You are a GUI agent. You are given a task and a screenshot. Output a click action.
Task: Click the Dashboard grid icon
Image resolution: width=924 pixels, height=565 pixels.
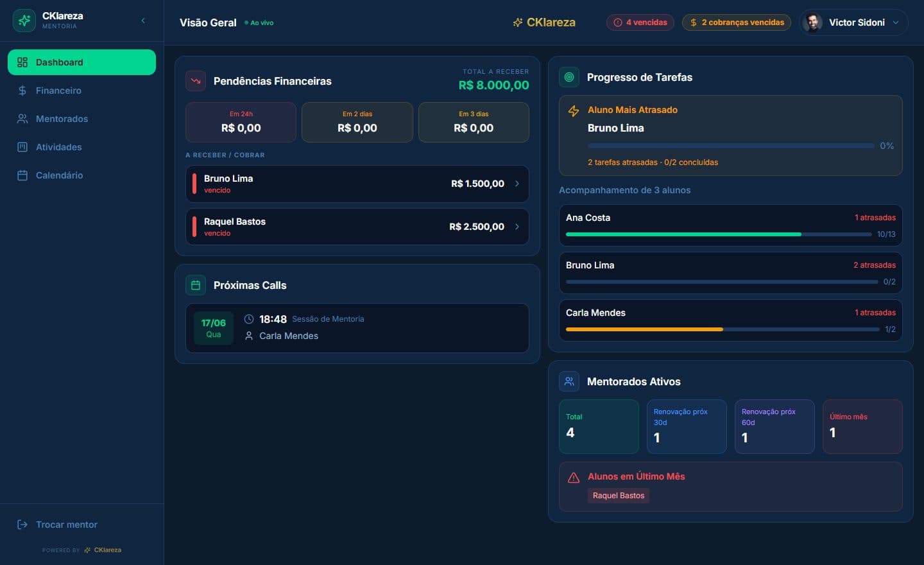[22, 62]
